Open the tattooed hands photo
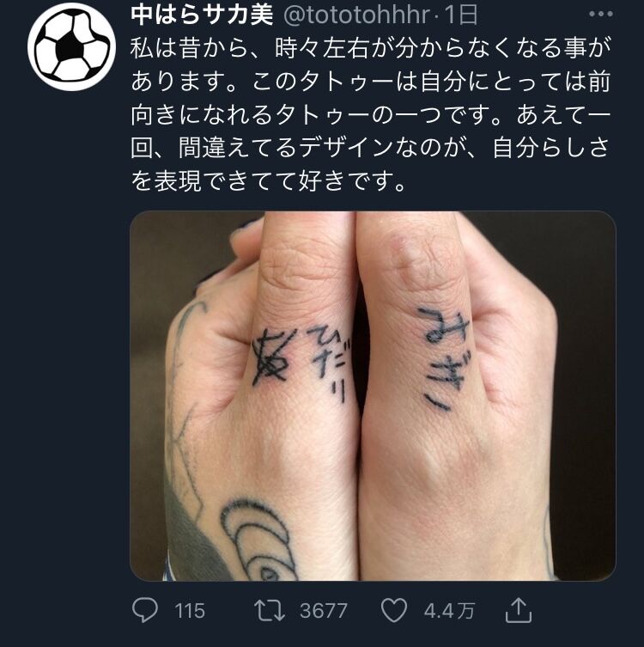644x647 pixels. pyautogui.click(x=374, y=396)
